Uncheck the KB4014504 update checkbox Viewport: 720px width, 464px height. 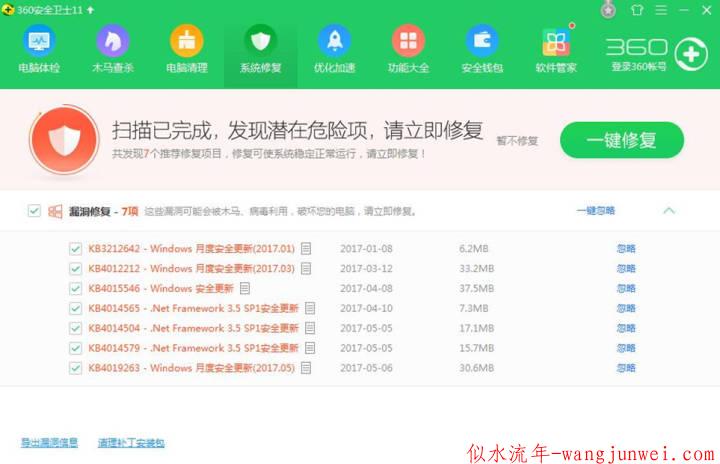pyautogui.click(x=75, y=328)
